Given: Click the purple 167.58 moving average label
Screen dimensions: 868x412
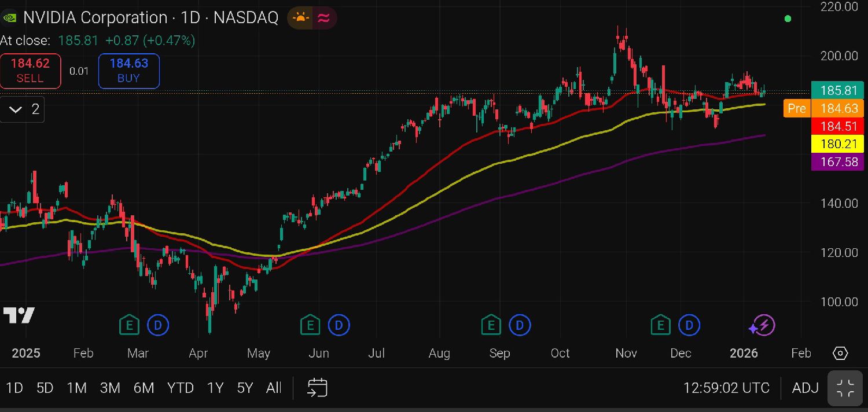Looking at the screenshot, I should pyautogui.click(x=838, y=162).
